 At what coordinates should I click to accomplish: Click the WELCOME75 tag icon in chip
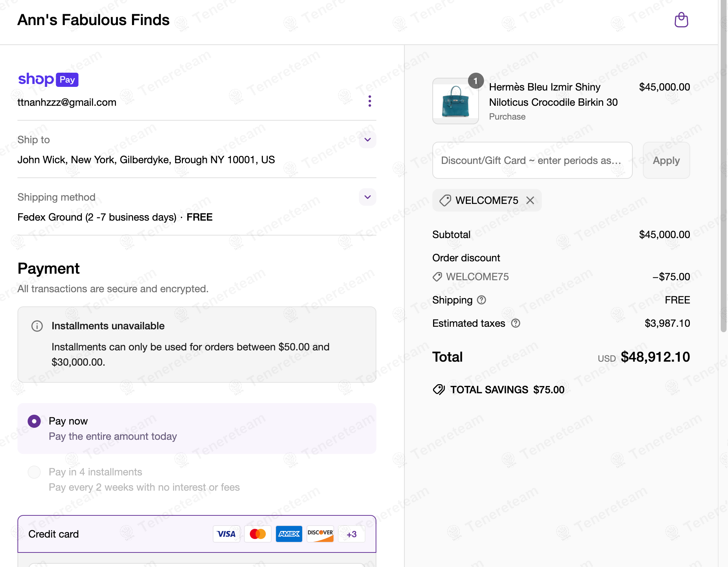pyautogui.click(x=445, y=200)
